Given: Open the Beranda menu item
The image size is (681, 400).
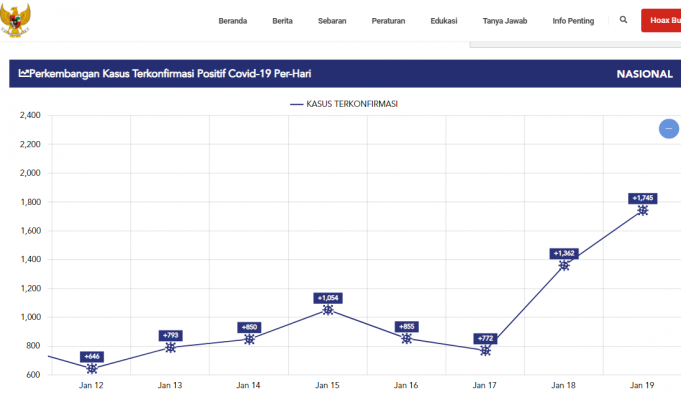Looking at the screenshot, I should tap(233, 20).
